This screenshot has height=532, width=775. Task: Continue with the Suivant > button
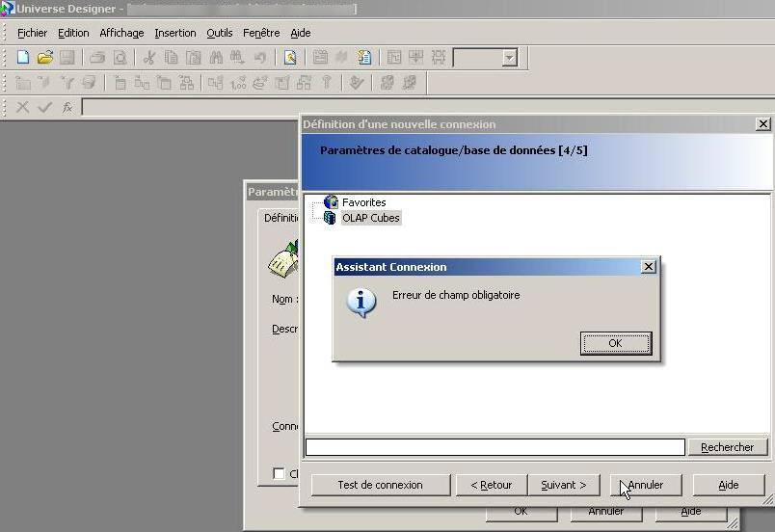[564, 485]
